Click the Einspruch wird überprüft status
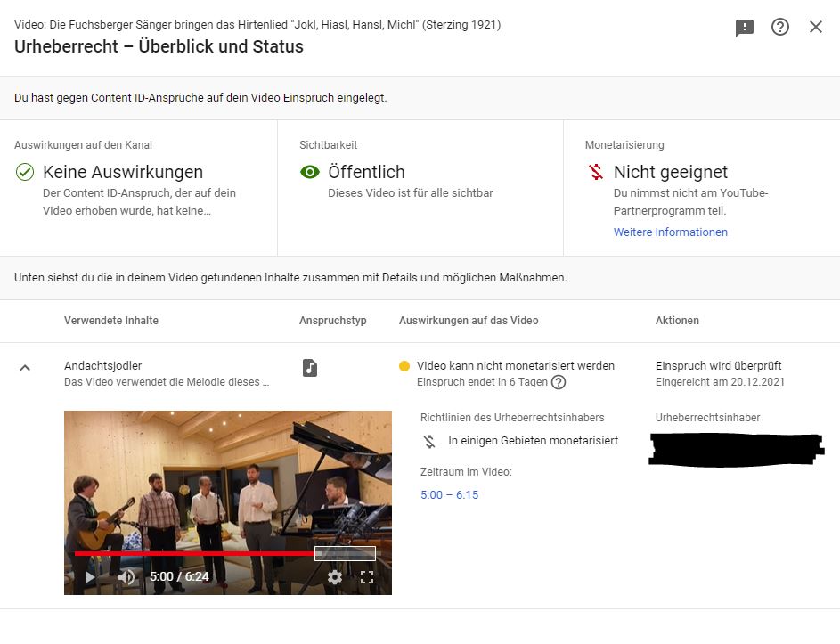This screenshot has width=840, height=644. pos(718,365)
